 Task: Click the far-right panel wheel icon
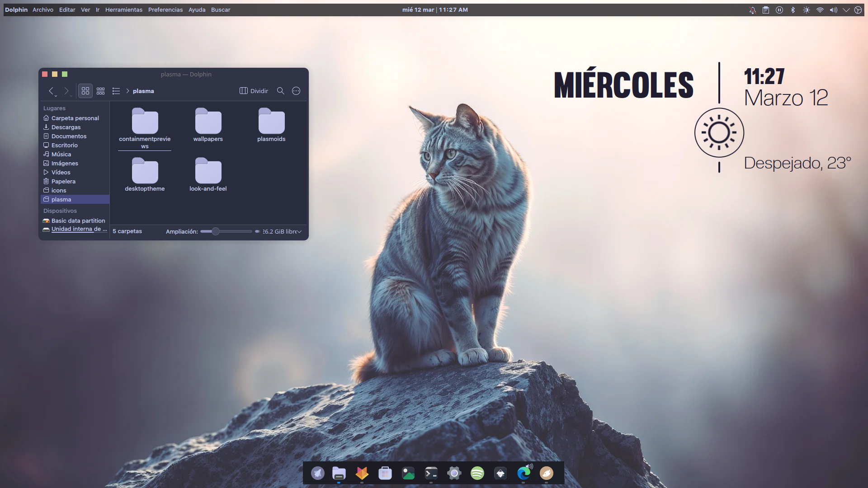(x=858, y=10)
